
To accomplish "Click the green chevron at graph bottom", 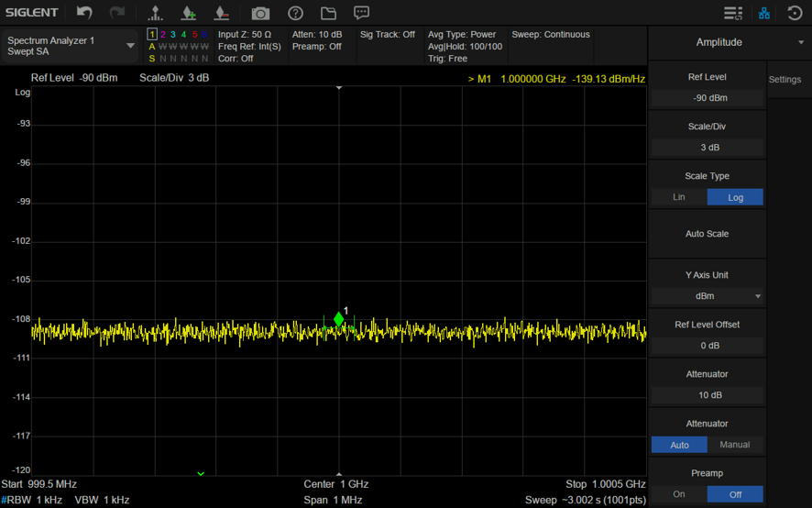I will coord(201,473).
